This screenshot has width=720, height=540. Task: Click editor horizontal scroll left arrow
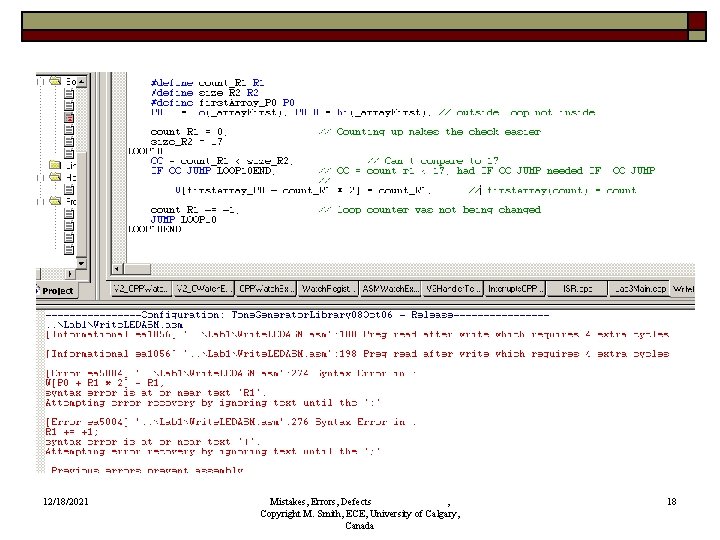click(117, 269)
